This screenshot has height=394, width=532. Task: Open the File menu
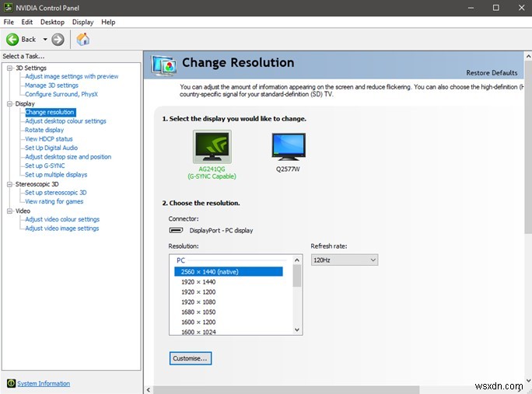pyautogui.click(x=9, y=22)
